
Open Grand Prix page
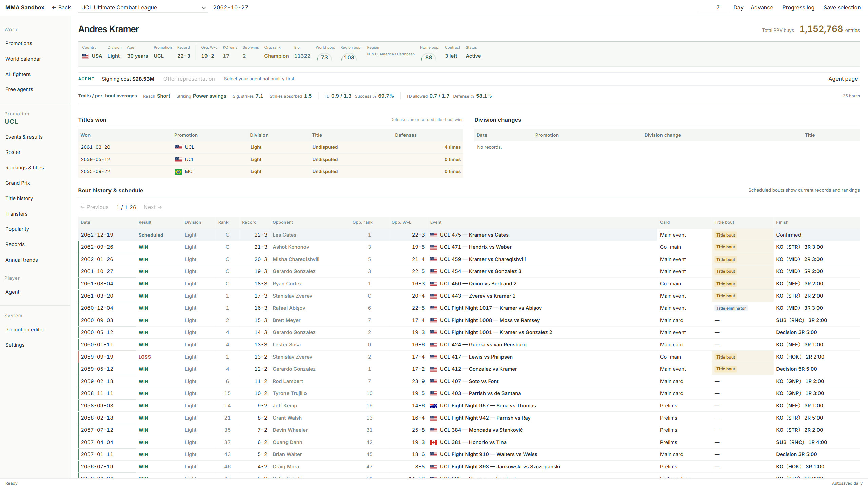(18, 183)
